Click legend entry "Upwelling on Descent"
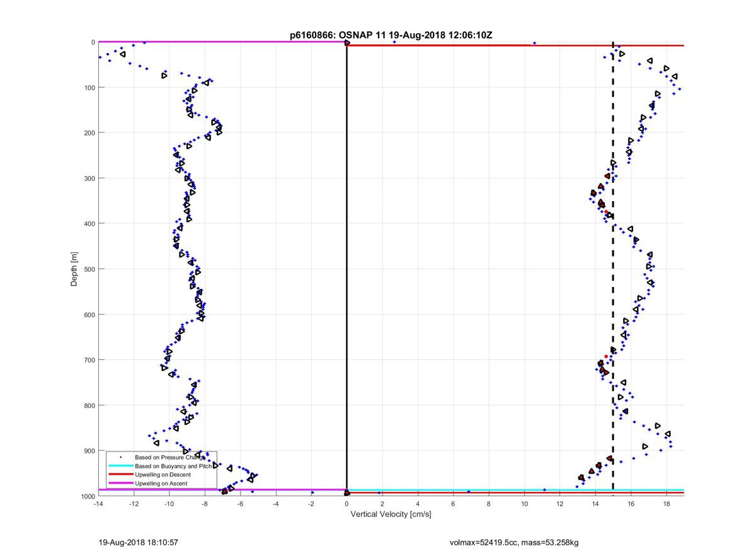 163,474
